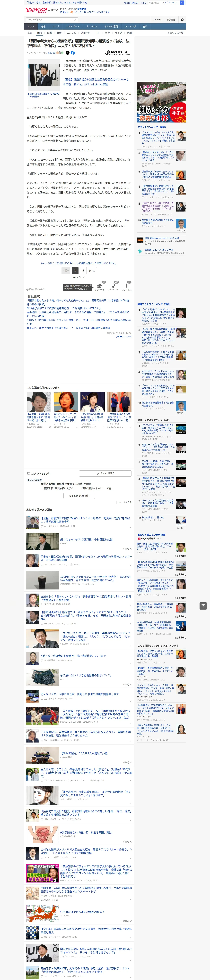
Task: Open the 剣先イカ furusato tax ad banner
Action: [162, 102]
